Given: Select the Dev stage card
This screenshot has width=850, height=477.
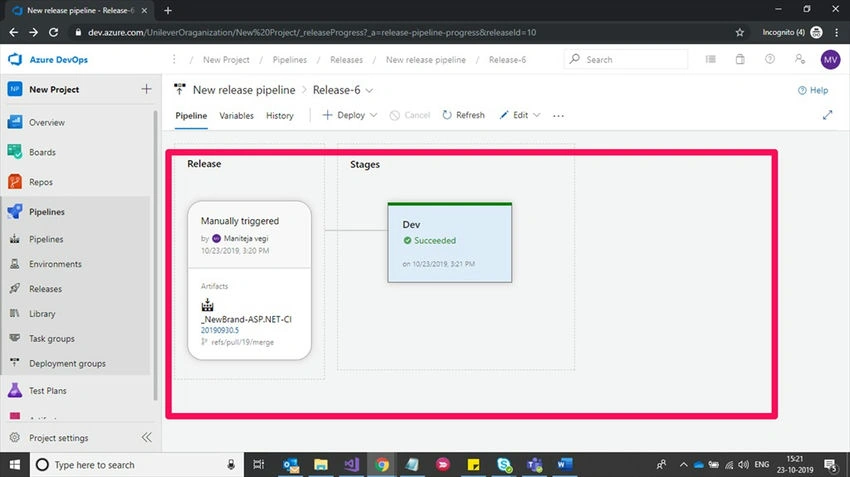Looking at the screenshot, I should pos(449,242).
